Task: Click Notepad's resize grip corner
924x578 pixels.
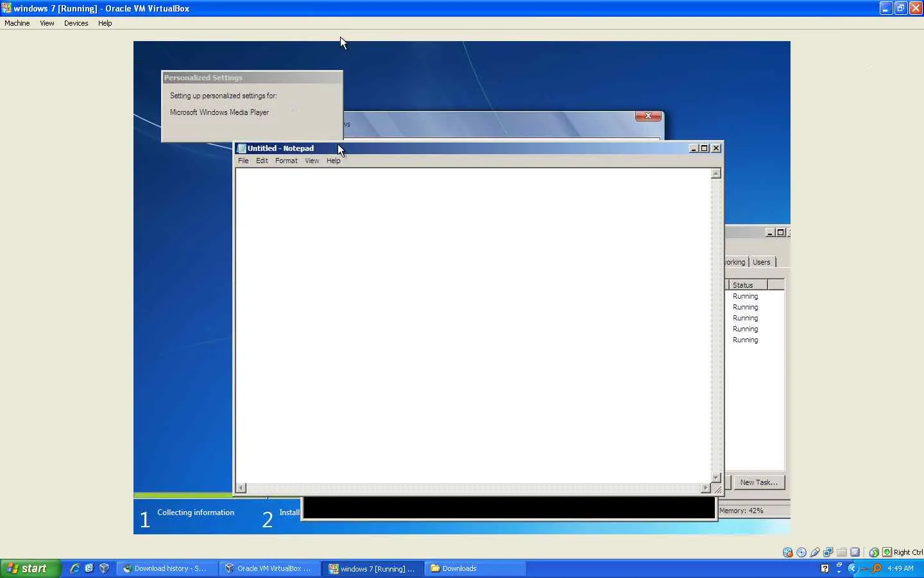Action: 717,489
